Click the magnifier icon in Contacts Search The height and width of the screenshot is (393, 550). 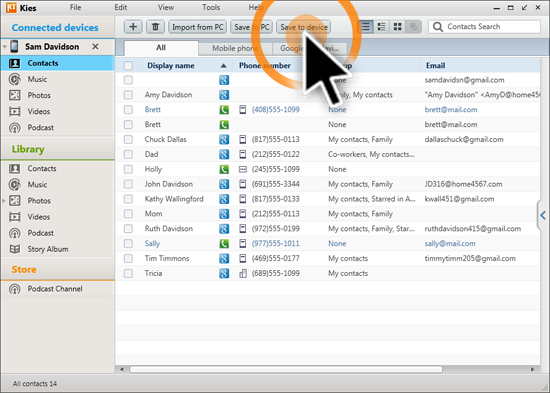[x=438, y=27]
